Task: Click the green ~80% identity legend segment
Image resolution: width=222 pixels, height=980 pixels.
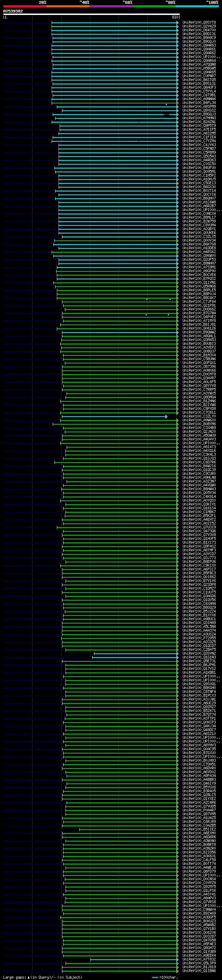Action: coord(154,6)
